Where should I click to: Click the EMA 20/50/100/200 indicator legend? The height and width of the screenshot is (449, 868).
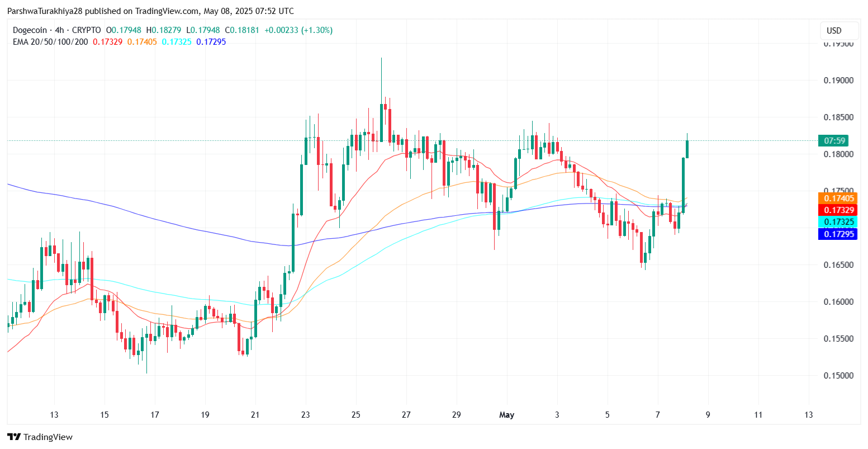click(50, 41)
